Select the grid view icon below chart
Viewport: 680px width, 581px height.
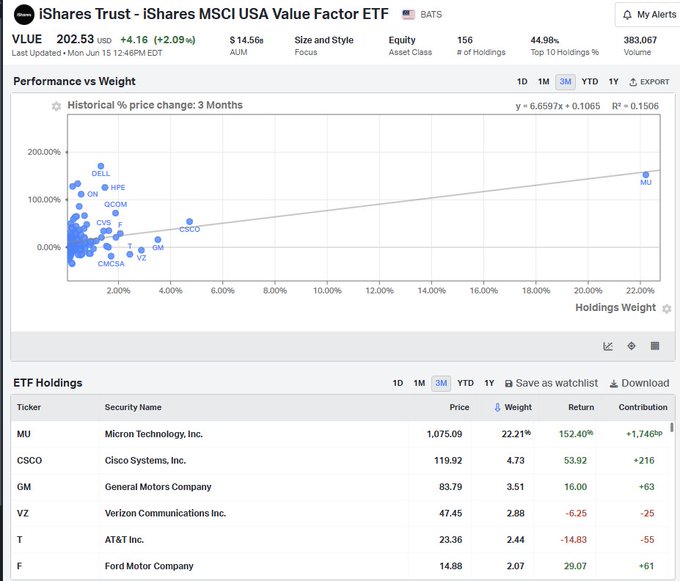(x=655, y=346)
